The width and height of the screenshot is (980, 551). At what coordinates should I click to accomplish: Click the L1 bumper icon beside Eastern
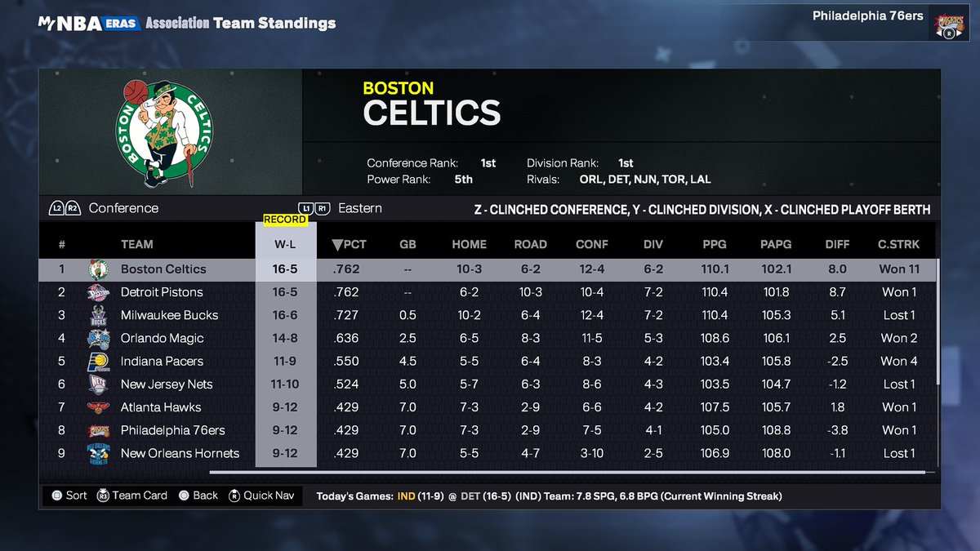click(x=305, y=208)
